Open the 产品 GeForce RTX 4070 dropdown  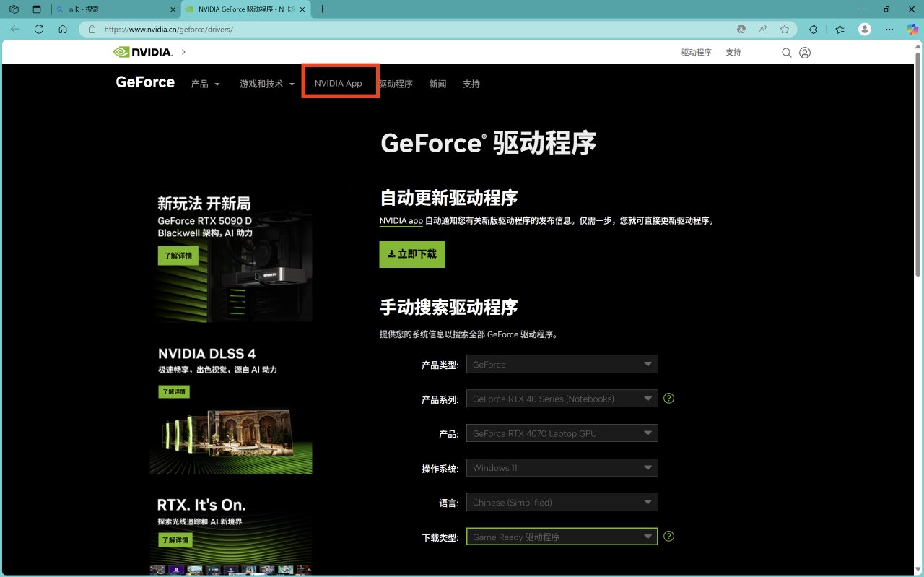562,433
